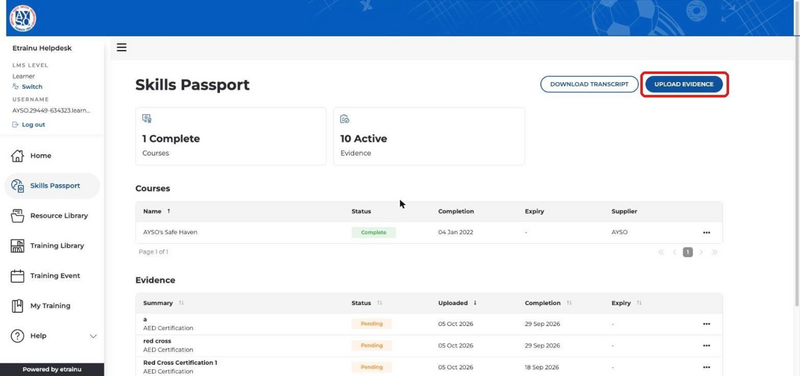Open options menu for 'red cross' evidence

tap(706, 345)
